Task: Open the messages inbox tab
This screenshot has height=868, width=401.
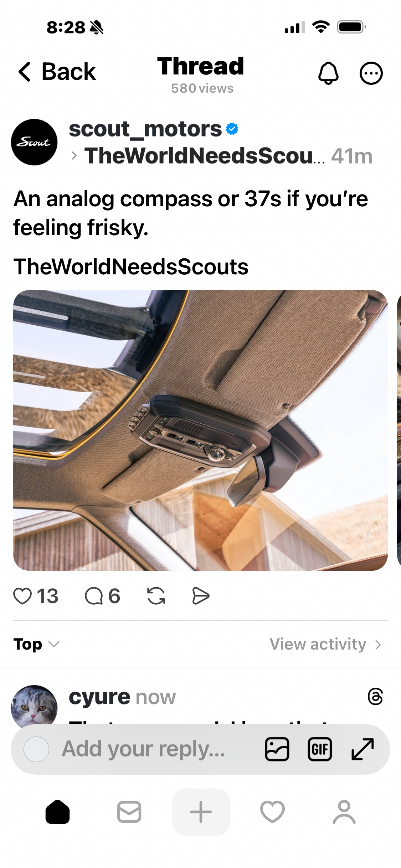Action: (x=129, y=812)
